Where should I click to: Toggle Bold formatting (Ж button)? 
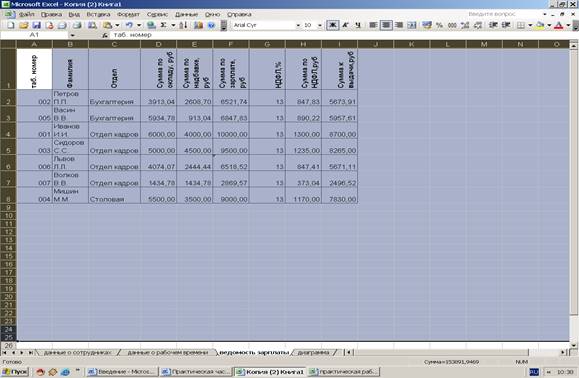333,25
